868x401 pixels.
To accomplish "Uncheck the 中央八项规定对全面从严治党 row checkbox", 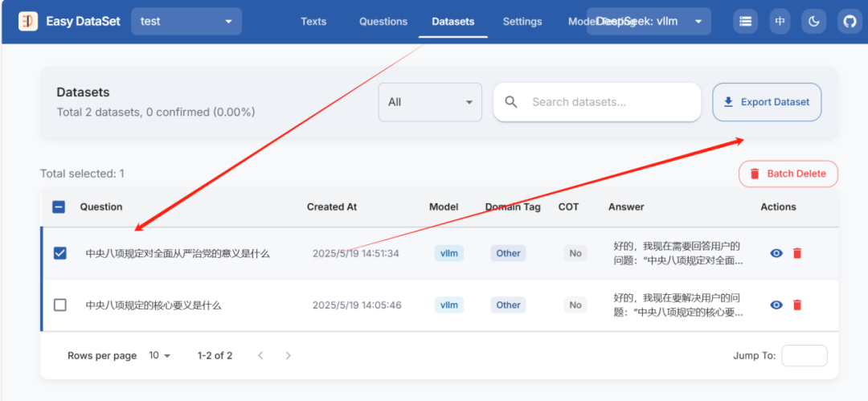I will click(x=59, y=253).
